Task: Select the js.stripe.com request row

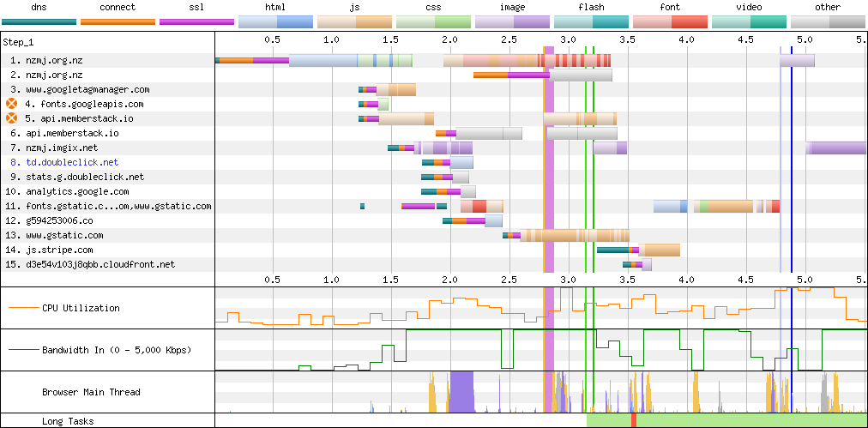Action: [x=50, y=250]
